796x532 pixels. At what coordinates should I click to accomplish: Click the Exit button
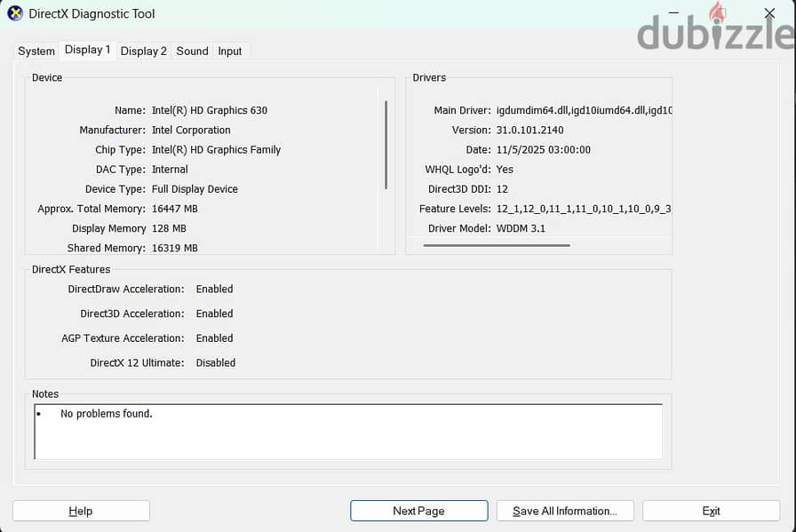click(711, 511)
